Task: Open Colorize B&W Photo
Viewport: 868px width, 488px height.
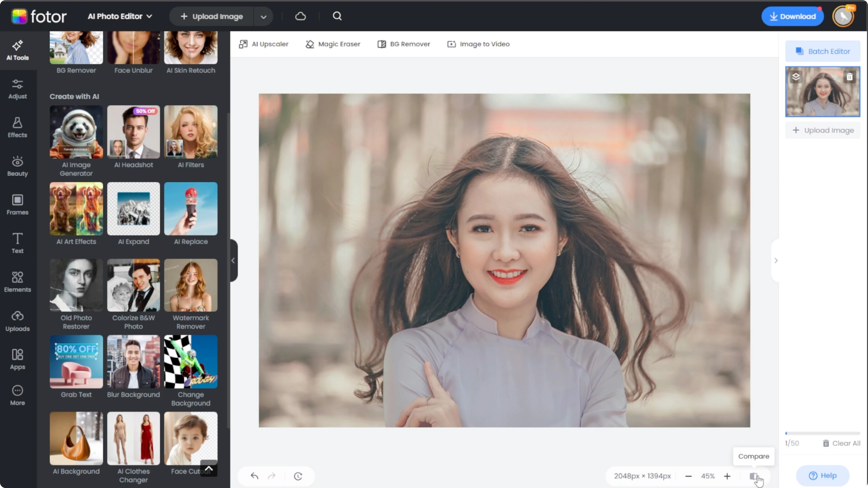Action: point(134,285)
